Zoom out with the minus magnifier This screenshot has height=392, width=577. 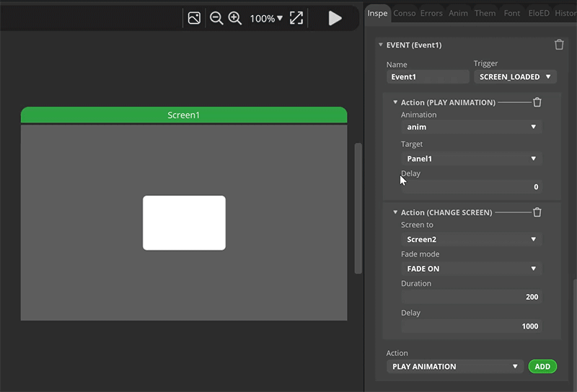(216, 18)
